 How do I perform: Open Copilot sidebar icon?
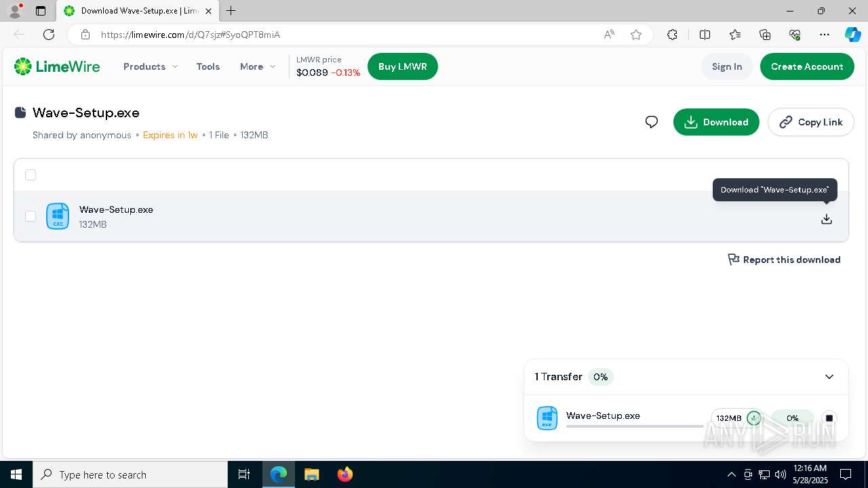click(852, 35)
